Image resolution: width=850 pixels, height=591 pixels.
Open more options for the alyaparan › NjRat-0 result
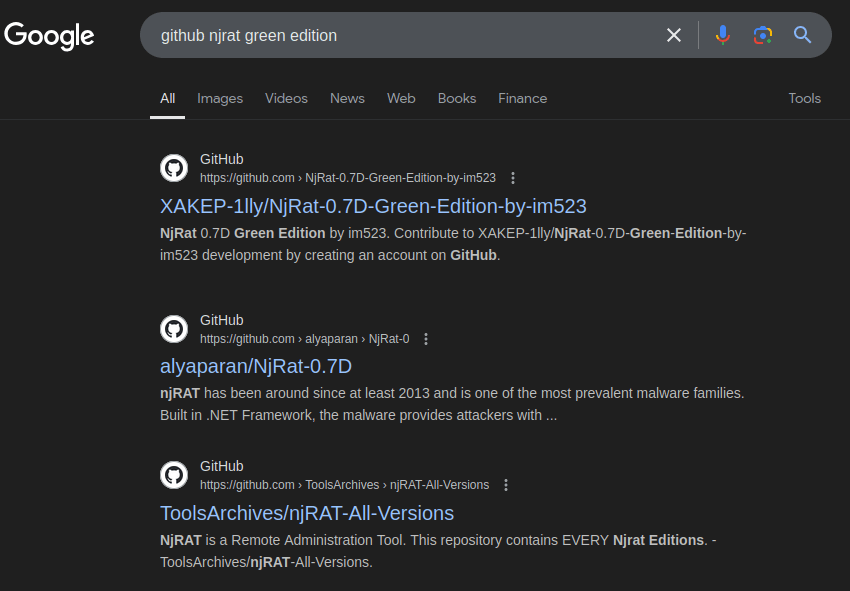426,339
